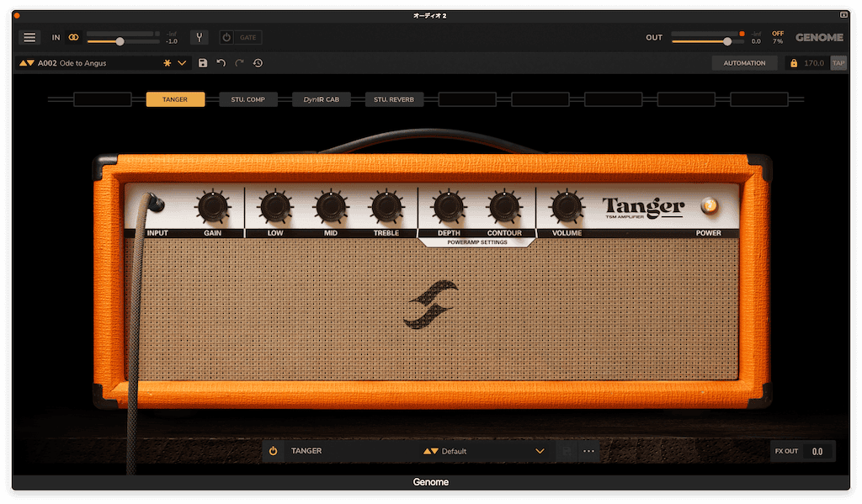
Task: Click the IN -1.0 level value
Action: click(172, 41)
